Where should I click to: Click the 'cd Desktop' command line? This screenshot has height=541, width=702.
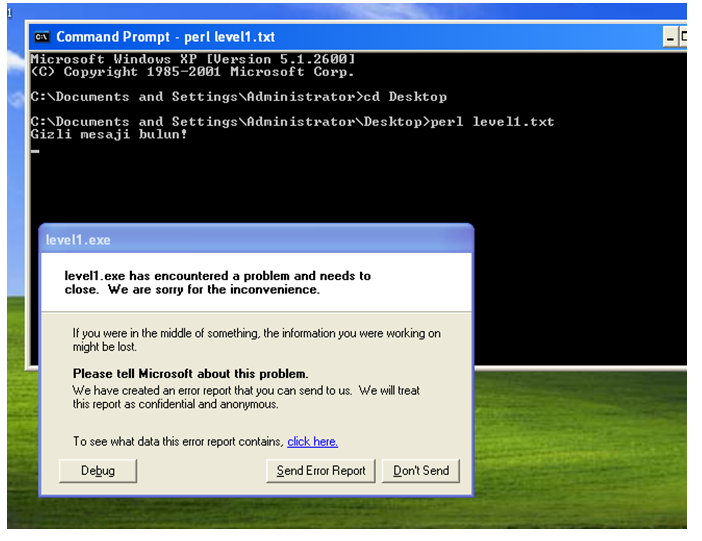tap(239, 97)
